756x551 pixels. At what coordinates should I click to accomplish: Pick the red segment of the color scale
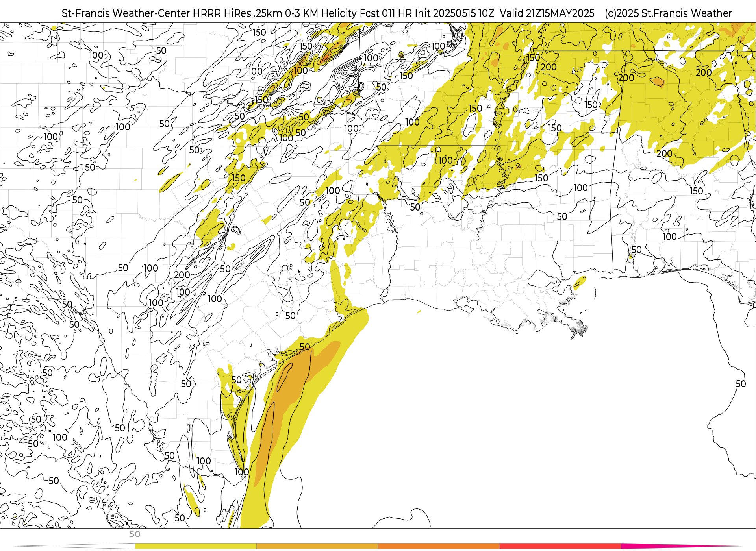[560, 546]
